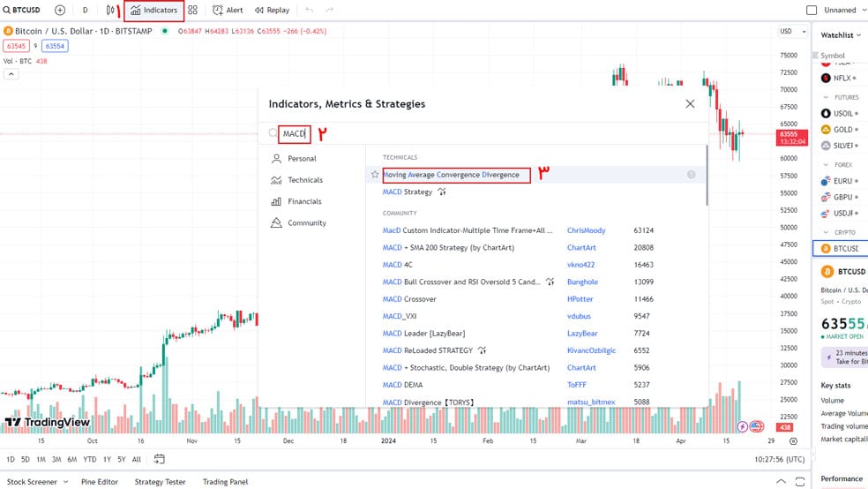Add MACD ReLoaded STRATEGY
This screenshot has height=489, width=868.
click(x=427, y=350)
